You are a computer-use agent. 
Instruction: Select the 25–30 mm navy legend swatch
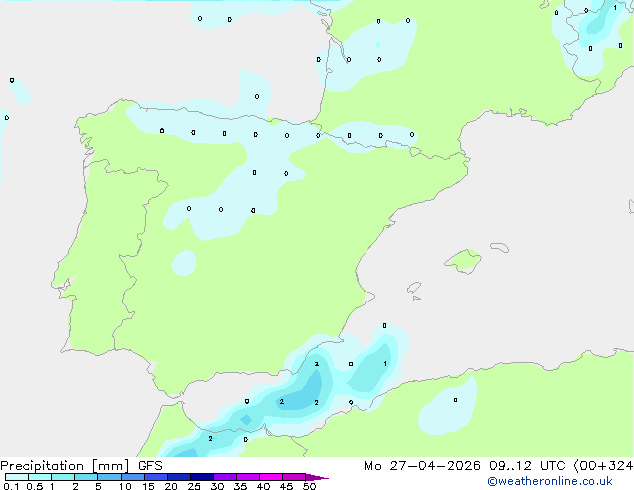pyautogui.click(x=202, y=477)
